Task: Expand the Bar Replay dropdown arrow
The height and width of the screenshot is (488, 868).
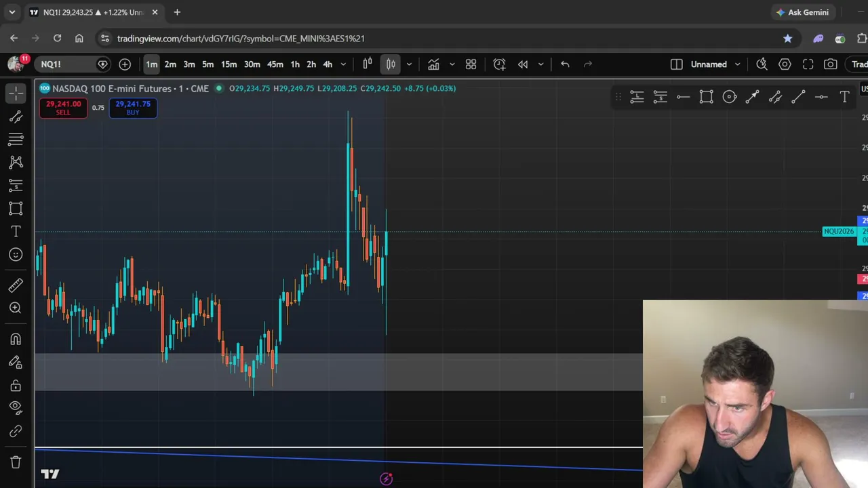Action: click(540, 64)
